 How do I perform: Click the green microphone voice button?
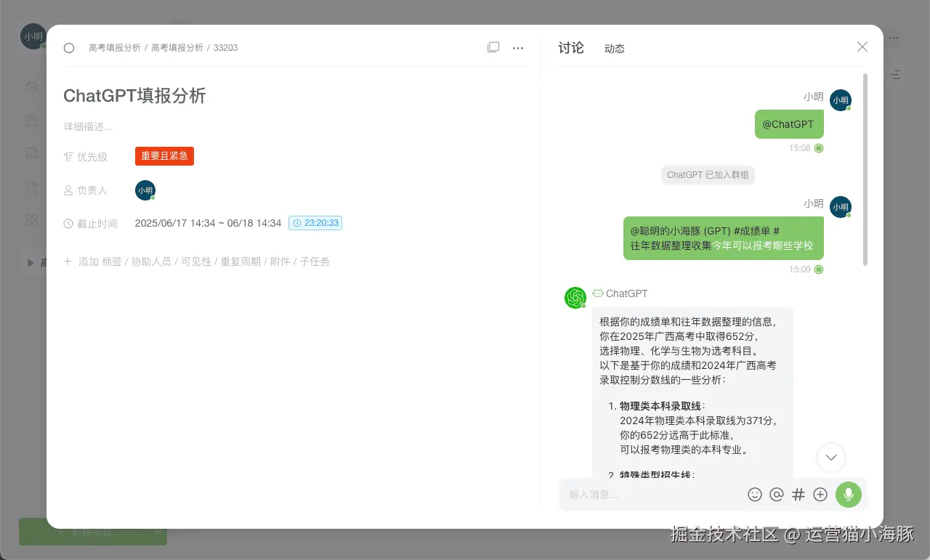[849, 495]
